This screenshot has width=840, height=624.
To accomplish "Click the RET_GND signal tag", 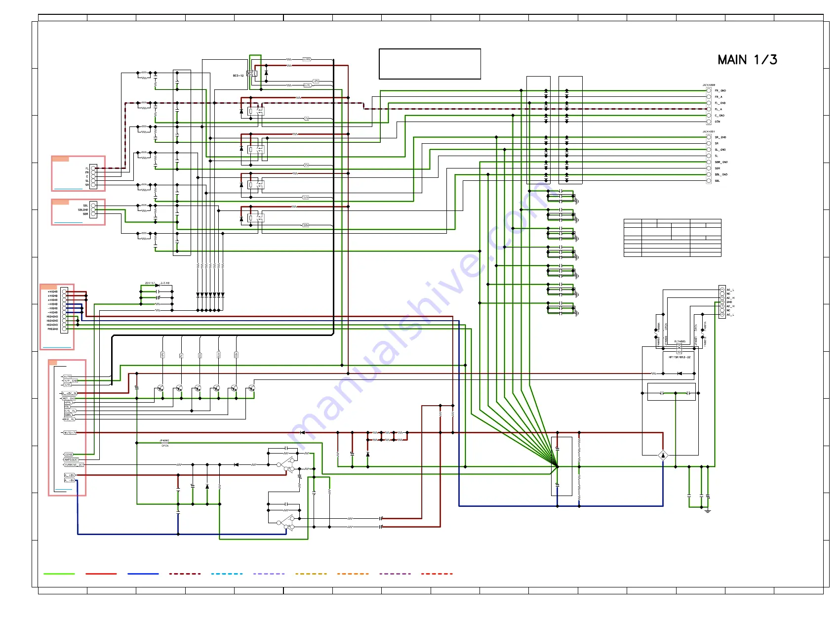I will point(69,398).
